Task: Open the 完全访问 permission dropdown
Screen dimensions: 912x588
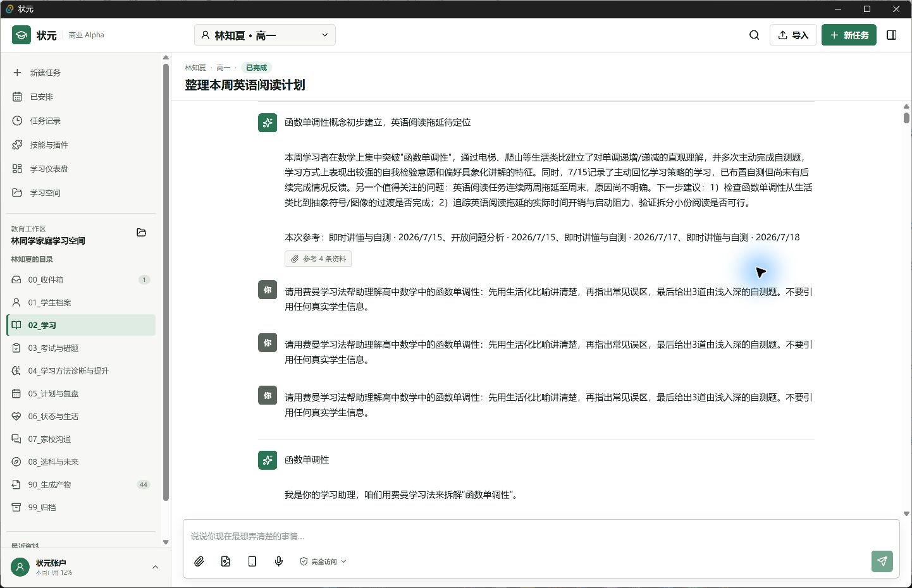Action: click(323, 561)
